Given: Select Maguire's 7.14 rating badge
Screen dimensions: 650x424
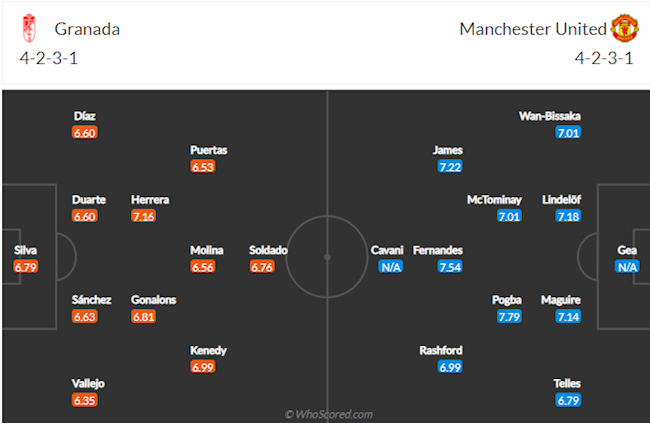Looking at the screenshot, I should 568,317.
